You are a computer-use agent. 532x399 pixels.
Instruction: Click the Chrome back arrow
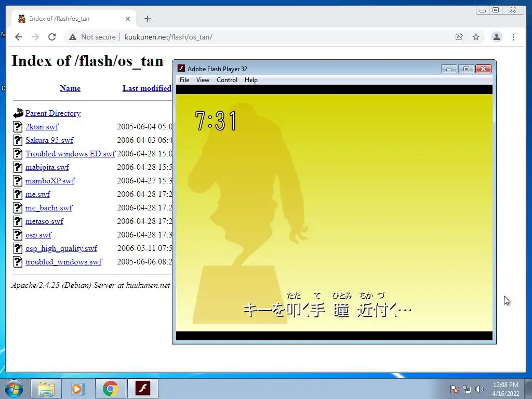pyautogui.click(x=19, y=37)
